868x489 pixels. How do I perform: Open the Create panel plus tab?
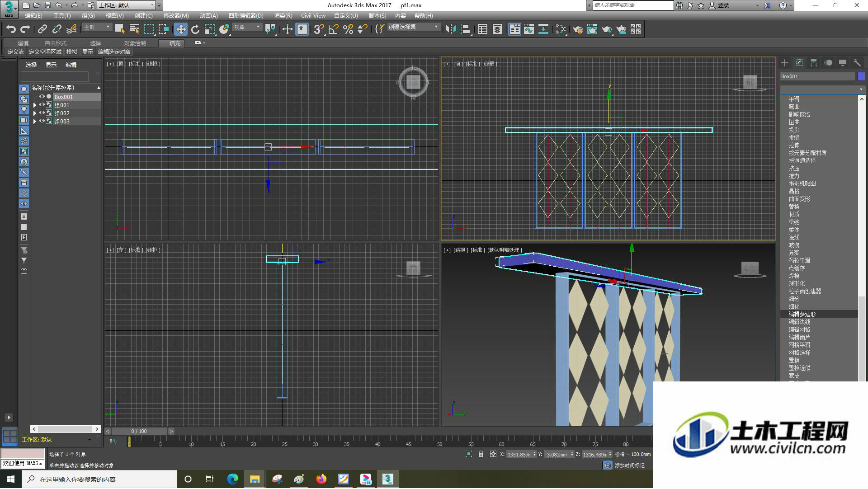(x=785, y=63)
